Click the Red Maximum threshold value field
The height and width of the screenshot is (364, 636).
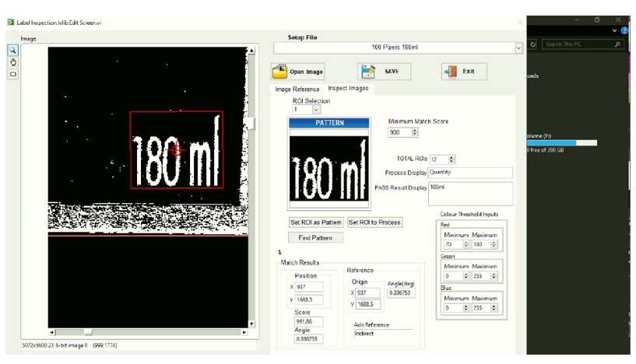coord(480,243)
